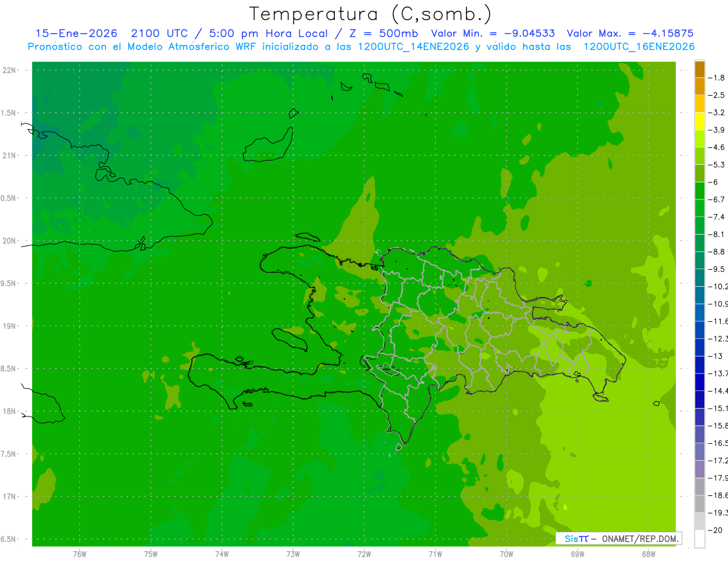This screenshot has width=728, height=562.
Task: Pick the dark orange swatch above -1.8
Action: click(699, 69)
